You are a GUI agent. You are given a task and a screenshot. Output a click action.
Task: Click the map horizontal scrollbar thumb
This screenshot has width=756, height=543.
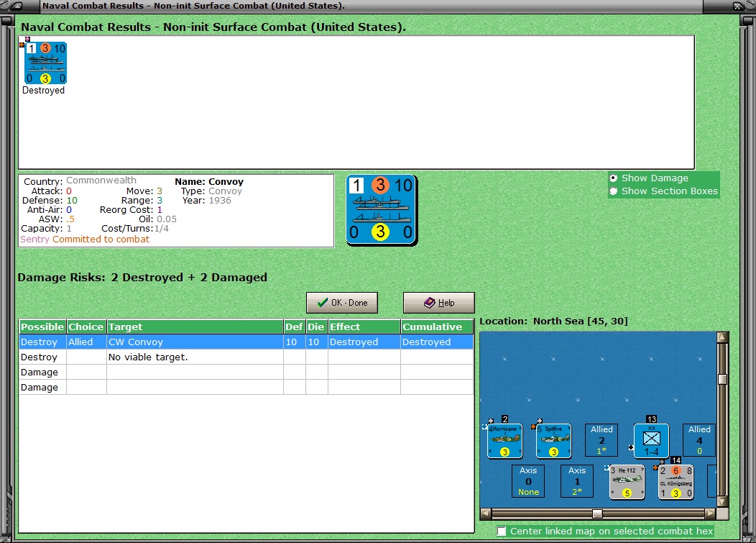pos(597,514)
